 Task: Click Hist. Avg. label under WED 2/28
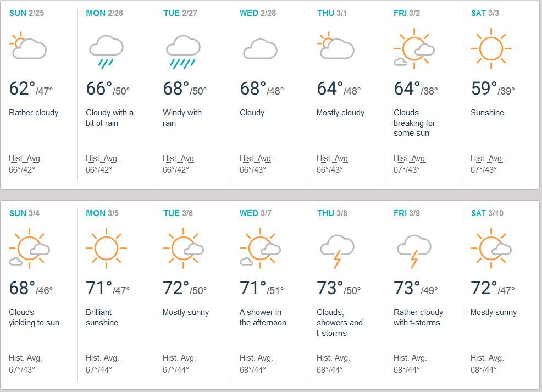(256, 158)
